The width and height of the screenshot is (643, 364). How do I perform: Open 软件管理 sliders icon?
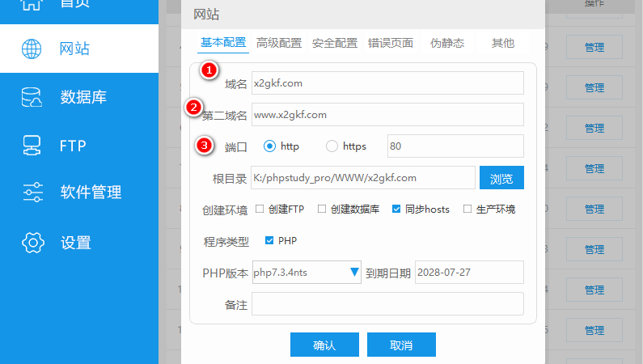(32, 193)
